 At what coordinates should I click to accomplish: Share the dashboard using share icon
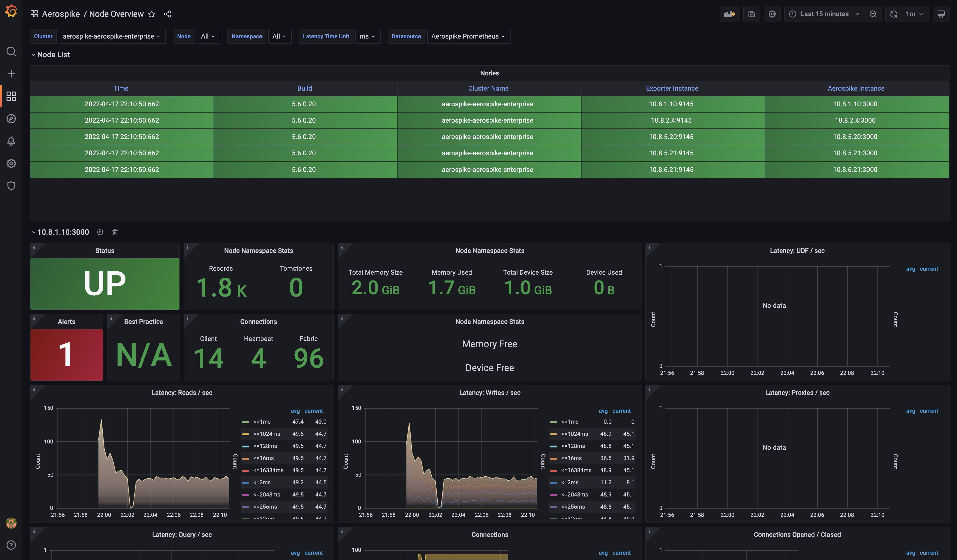(x=168, y=14)
